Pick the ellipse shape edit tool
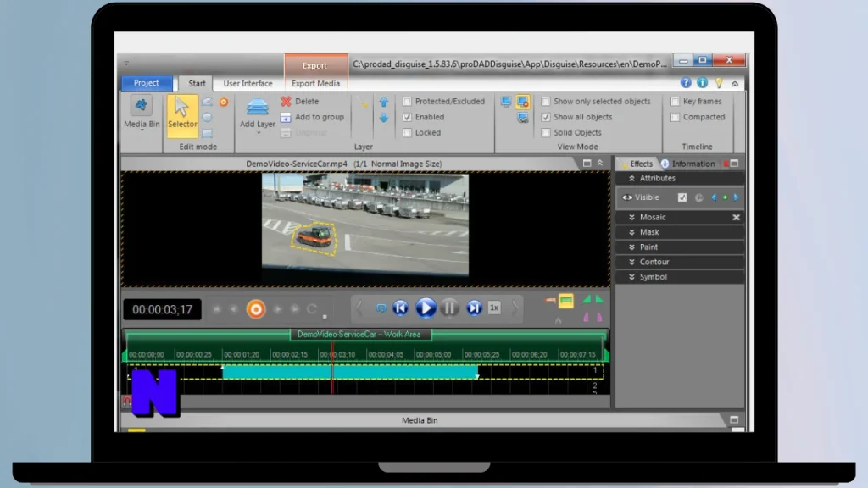This screenshot has width=868, height=488. click(207, 117)
